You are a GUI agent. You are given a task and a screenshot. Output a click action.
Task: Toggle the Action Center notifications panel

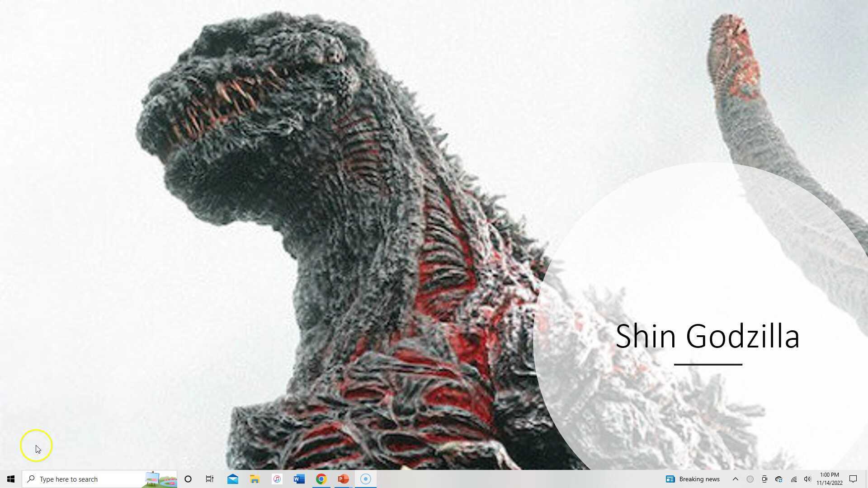[854, 479]
